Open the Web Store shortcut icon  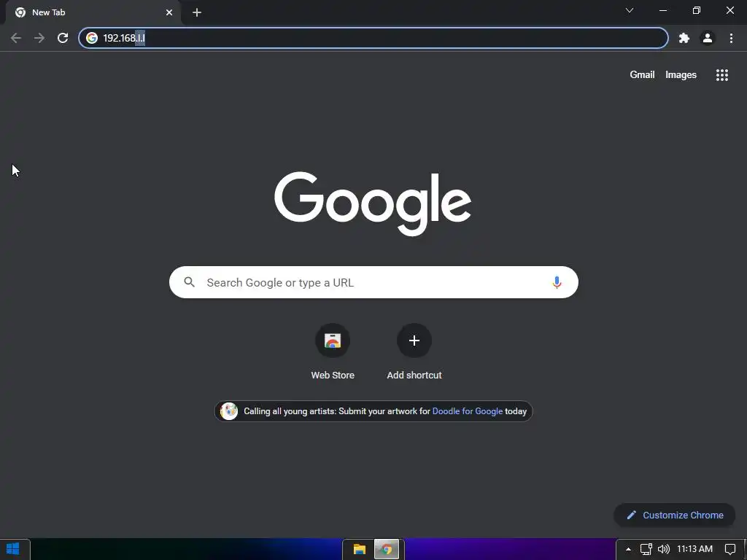pyautogui.click(x=333, y=341)
